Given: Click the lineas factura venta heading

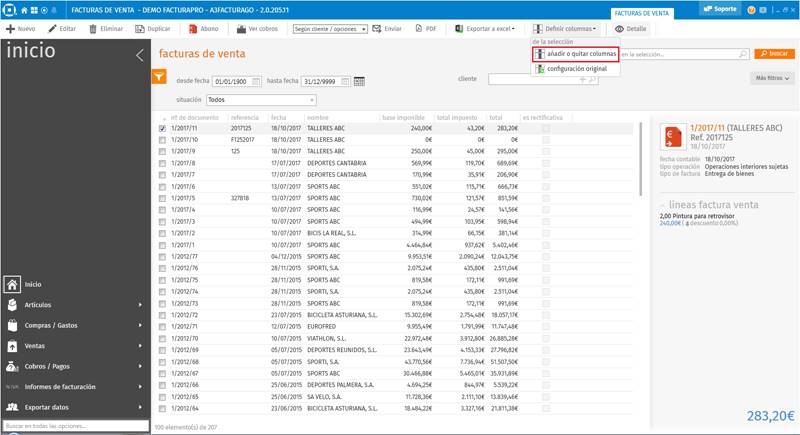Looking at the screenshot, I should tap(713, 204).
